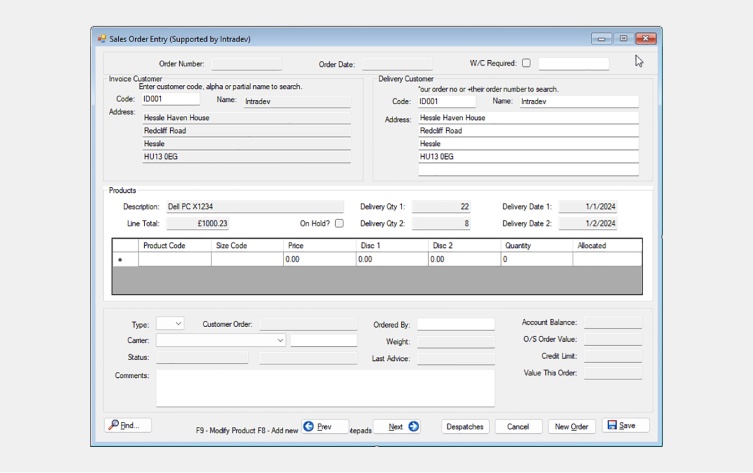Click the Invoice Customer Code field
The height and width of the screenshot is (473, 753).
tap(170, 100)
